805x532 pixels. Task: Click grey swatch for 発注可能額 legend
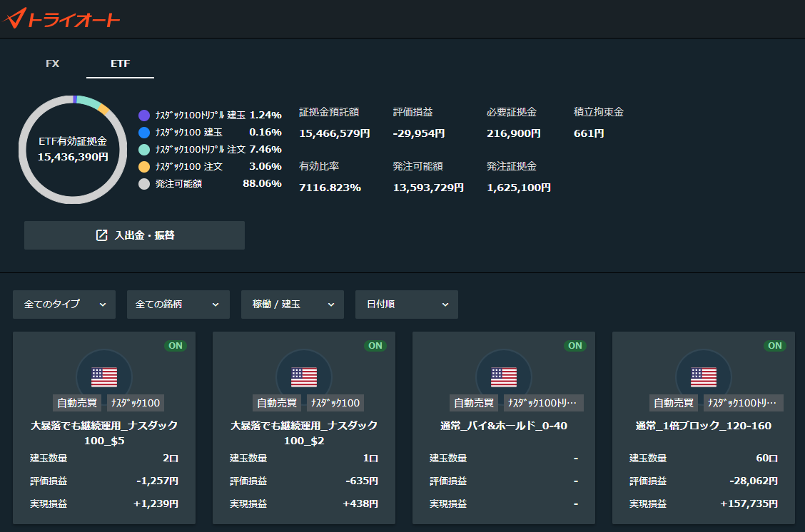pyautogui.click(x=144, y=184)
